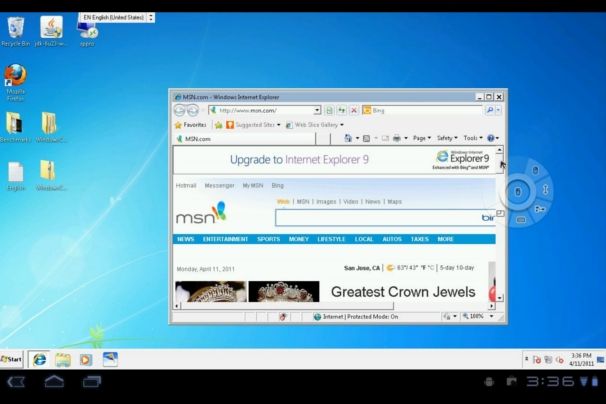
Task: Click Internet Explorer icon on taskbar
Action: [x=39, y=360]
